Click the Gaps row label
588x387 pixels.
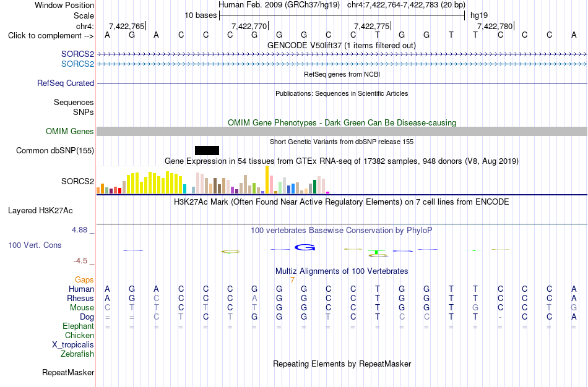[x=84, y=280]
